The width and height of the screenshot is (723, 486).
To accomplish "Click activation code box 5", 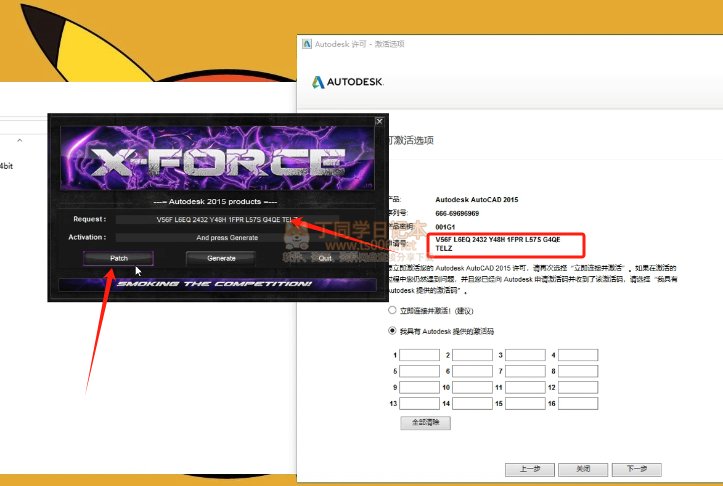I will pyautogui.click(x=419, y=371).
